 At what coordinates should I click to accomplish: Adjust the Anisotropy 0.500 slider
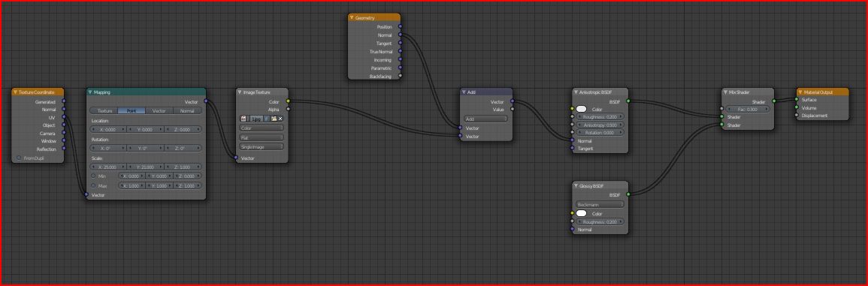tap(600, 125)
